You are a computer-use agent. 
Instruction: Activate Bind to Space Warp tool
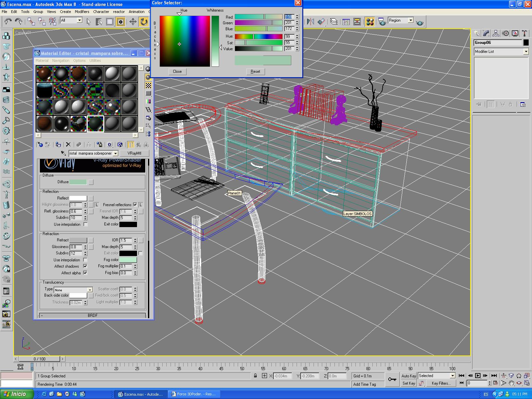(x=53, y=22)
